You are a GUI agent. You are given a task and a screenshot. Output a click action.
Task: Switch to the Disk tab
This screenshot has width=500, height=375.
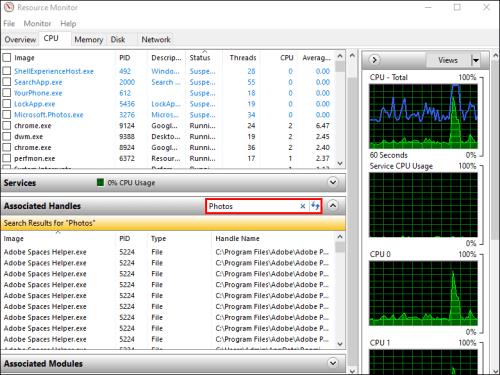tap(118, 40)
